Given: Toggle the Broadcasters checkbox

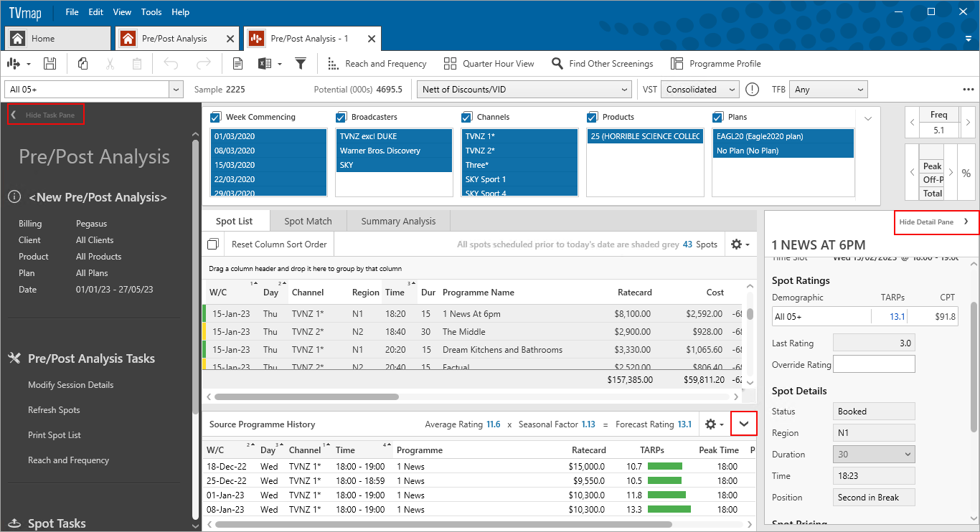Looking at the screenshot, I should [x=341, y=117].
